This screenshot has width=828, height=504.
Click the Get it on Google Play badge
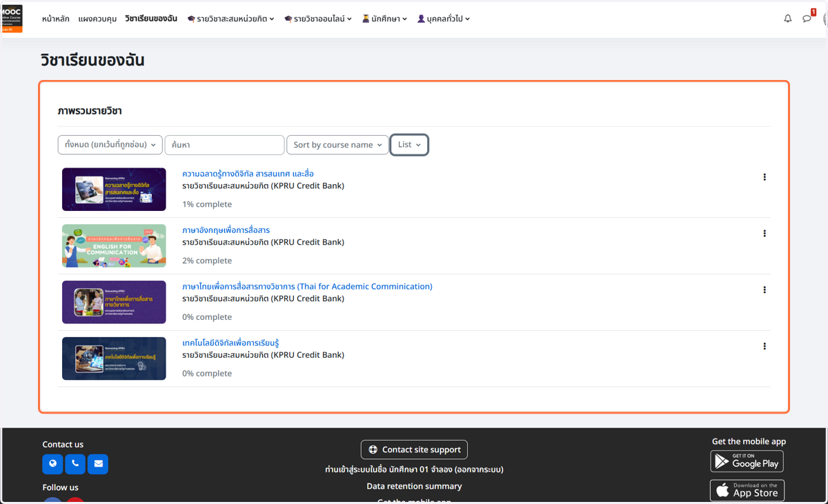[x=747, y=461]
